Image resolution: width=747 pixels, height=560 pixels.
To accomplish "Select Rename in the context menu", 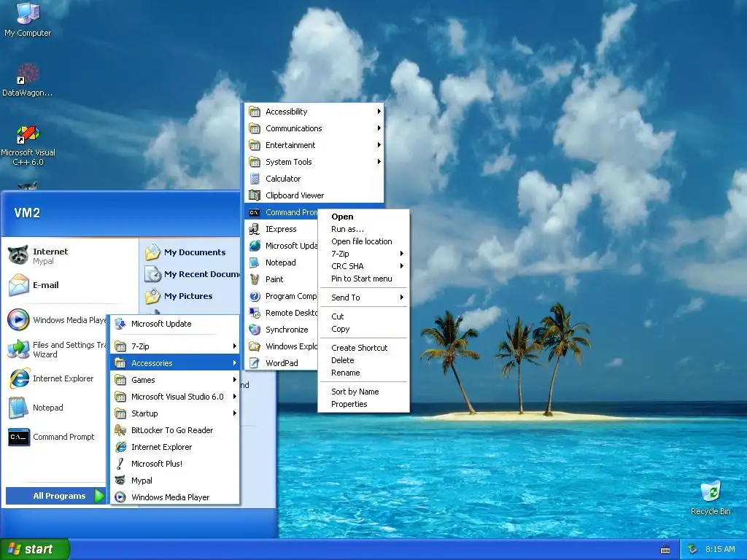I will (x=363, y=373).
